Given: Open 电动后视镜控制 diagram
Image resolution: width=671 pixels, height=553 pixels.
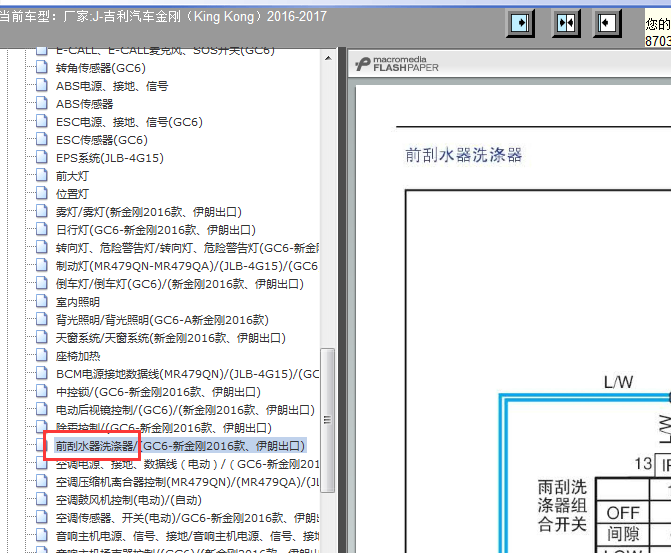Looking at the screenshot, I should 185,410.
